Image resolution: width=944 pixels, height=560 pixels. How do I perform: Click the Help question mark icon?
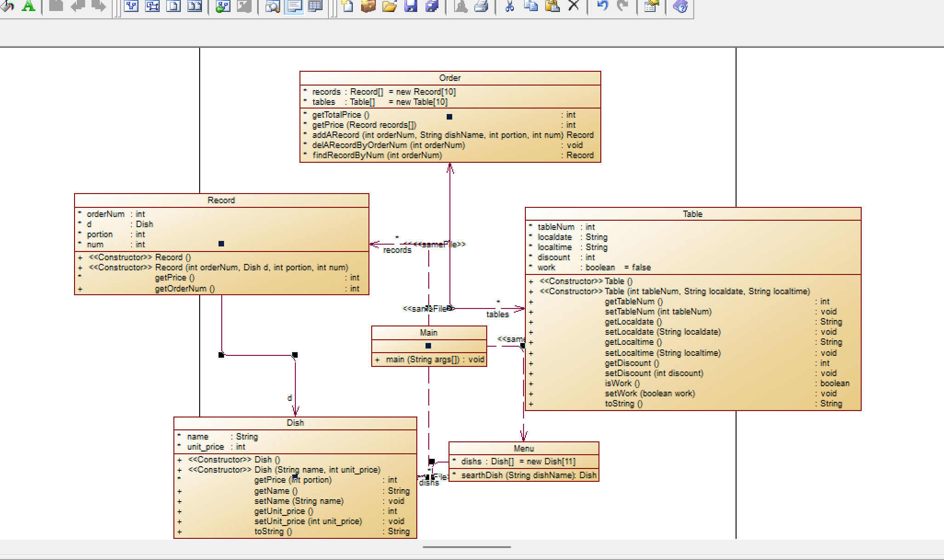[680, 6]
